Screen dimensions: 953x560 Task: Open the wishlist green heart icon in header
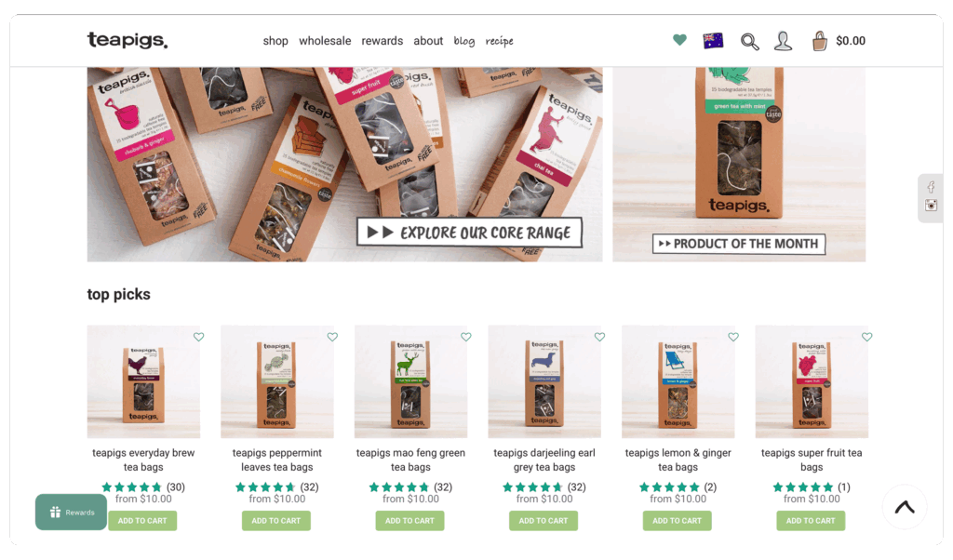679,40
